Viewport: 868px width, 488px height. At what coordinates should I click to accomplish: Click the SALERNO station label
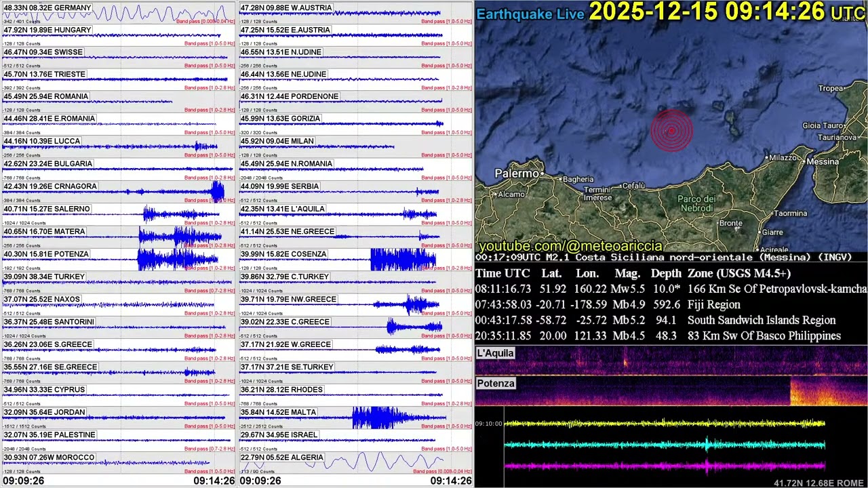point(47,209)
